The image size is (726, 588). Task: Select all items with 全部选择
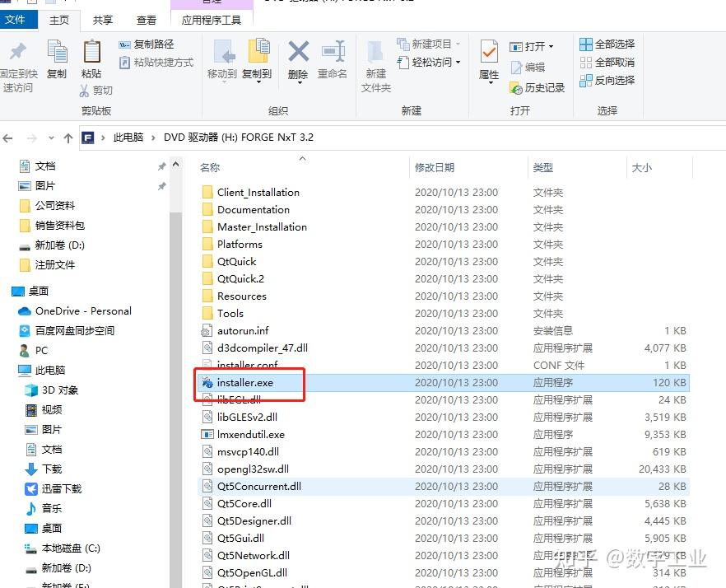[x=614, y=43]
